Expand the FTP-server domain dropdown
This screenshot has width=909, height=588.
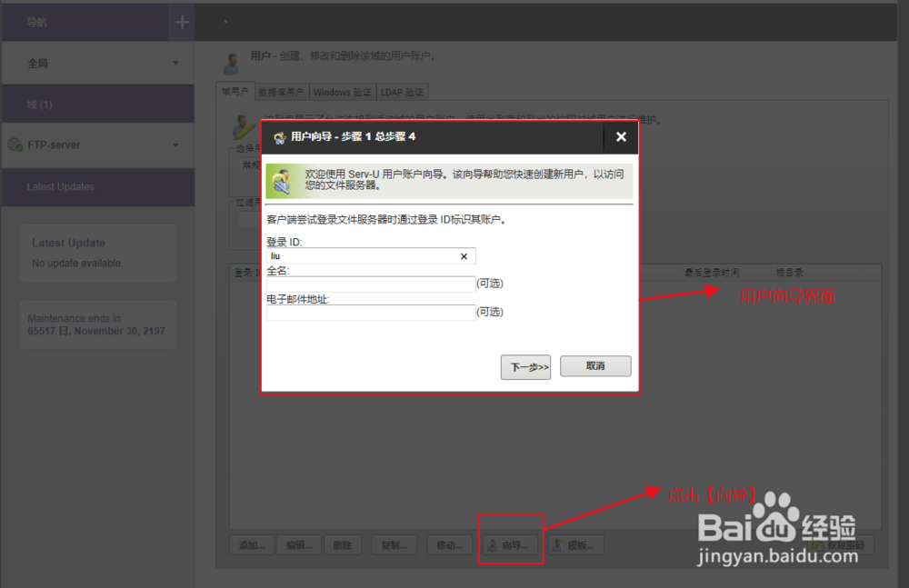pos(175,145)
